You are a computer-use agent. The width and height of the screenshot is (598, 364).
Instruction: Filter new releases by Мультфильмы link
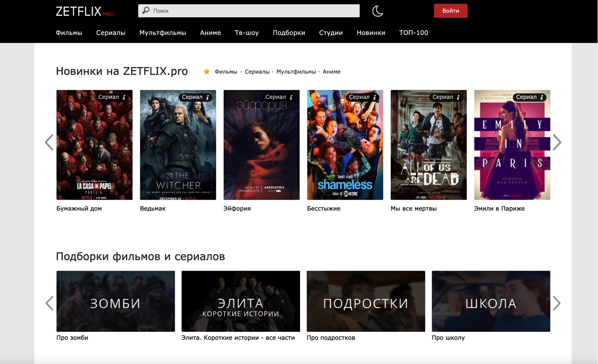coord(296,72)
